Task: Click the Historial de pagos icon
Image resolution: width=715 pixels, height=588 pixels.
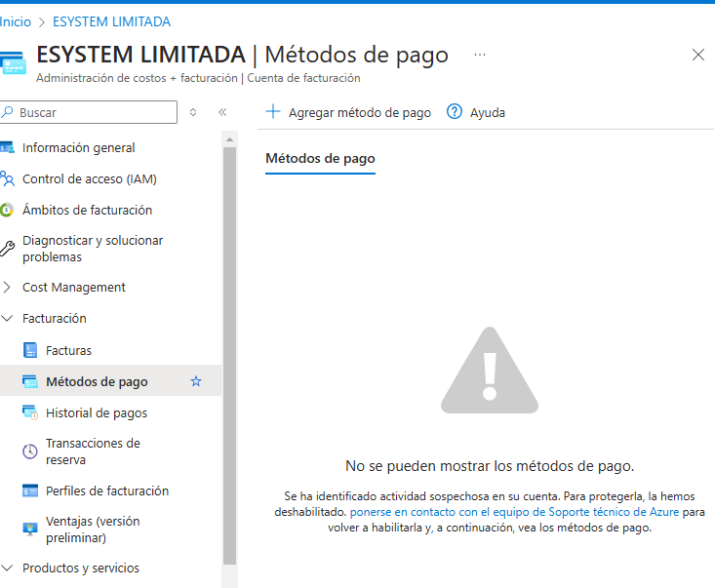Action: point(30,412)
